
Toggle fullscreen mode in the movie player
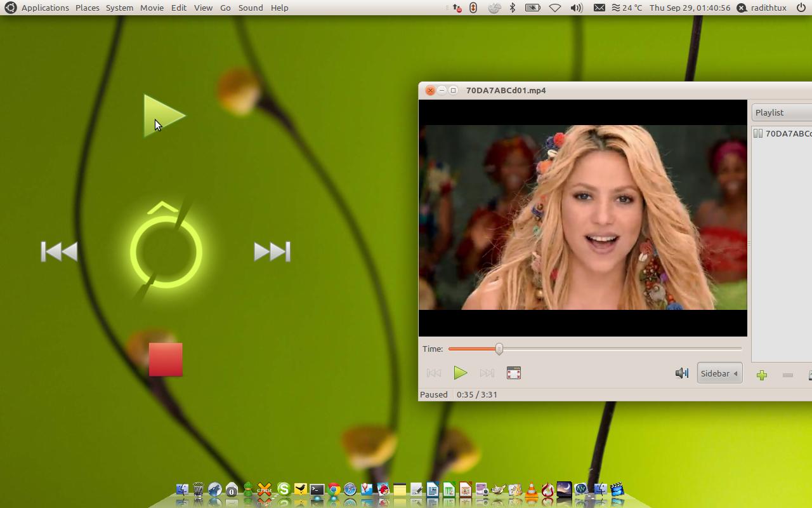(x=514, y=373)
